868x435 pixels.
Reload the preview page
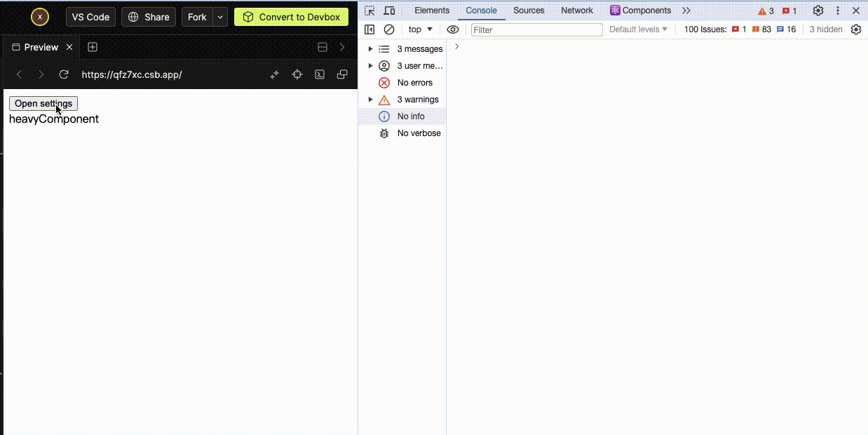(x=63, y=74)
